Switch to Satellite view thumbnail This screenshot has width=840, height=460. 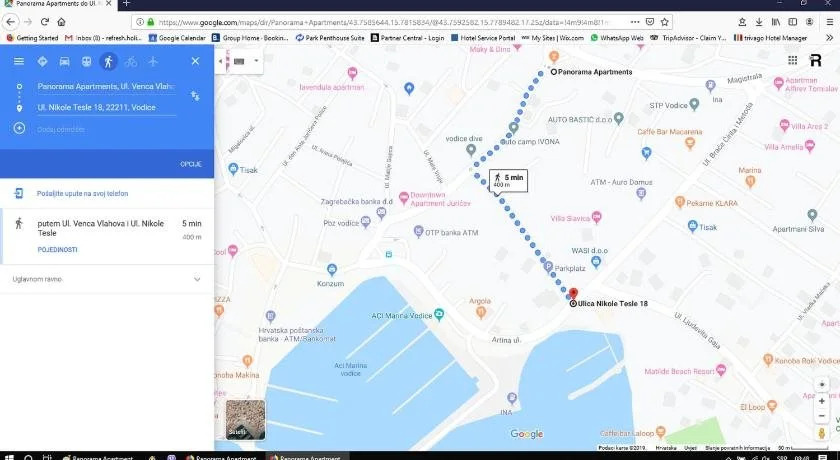click(245, 419)
